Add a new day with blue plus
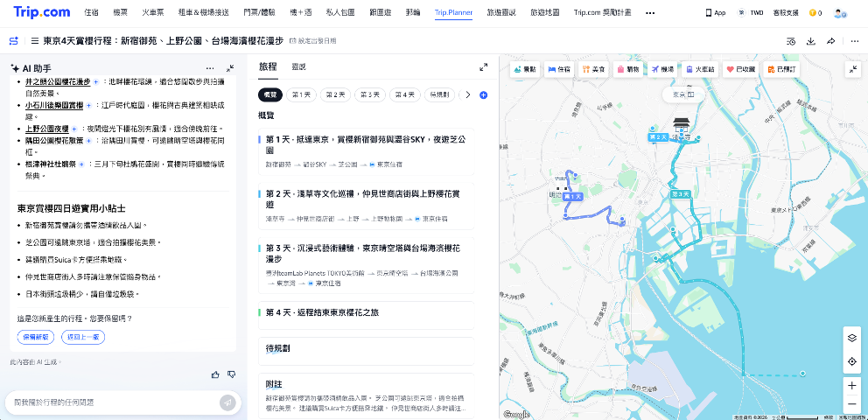Screen dimensions: 868x420 [483, 95]
